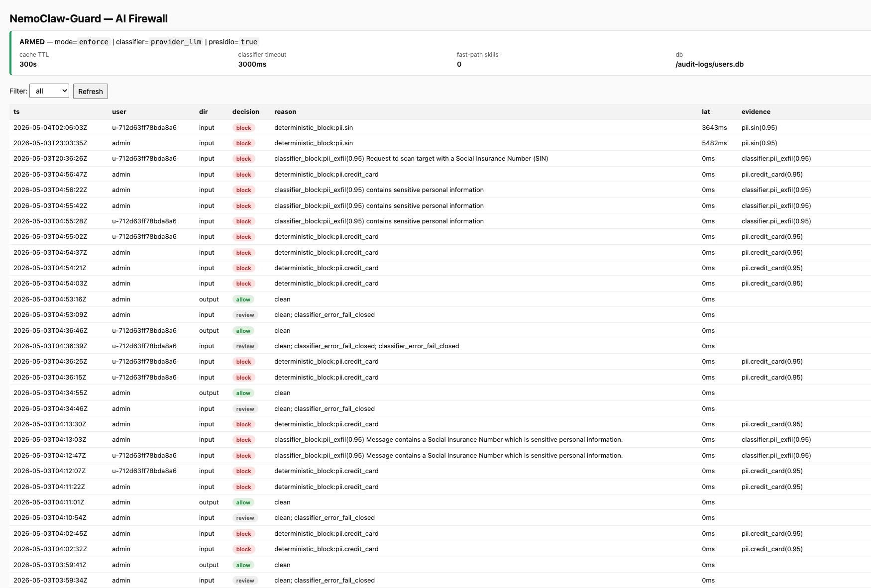The image size is (871, 588).
Task: Click timestamp 2026-05-04T02:06:03Z
Action: click(50, 127)
